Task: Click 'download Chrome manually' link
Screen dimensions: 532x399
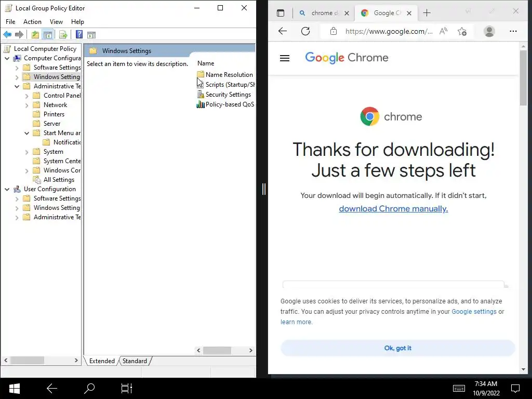Action: click(393, 209)
